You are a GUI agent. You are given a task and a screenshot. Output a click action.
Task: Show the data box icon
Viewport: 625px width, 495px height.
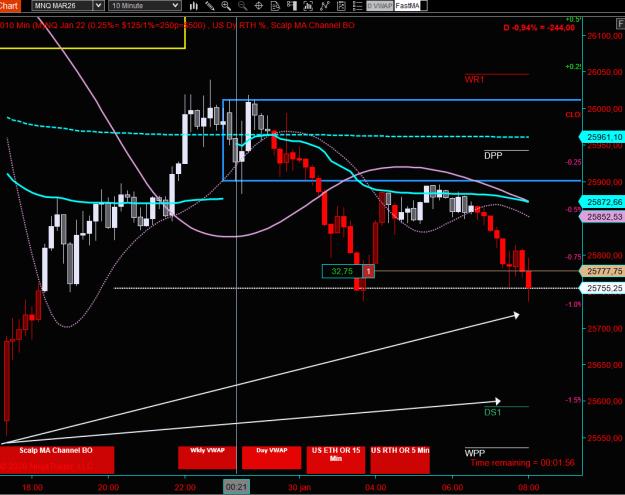tap(275, 6)
